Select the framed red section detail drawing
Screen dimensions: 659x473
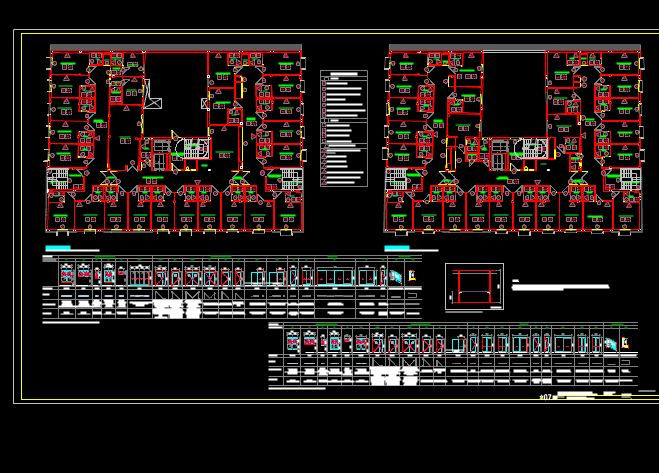pyautogui.click(x=474, y=286)
